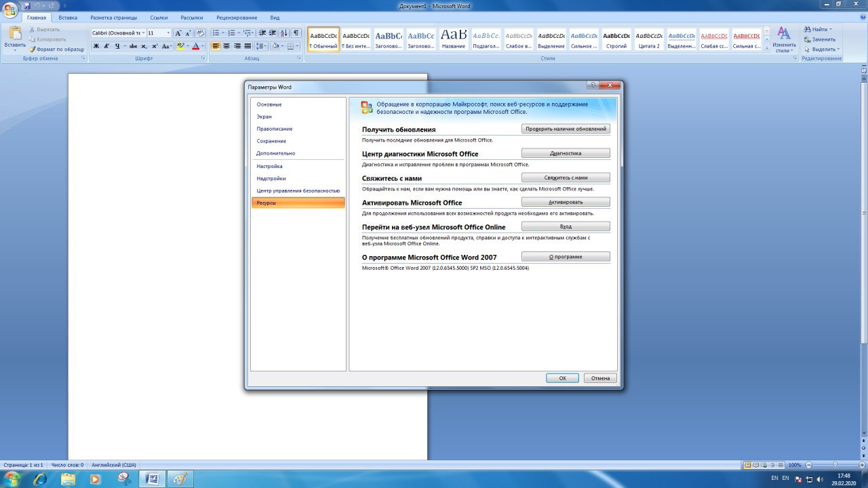Click the Диагностика button
Screen dimensions: 868x488
566,153
